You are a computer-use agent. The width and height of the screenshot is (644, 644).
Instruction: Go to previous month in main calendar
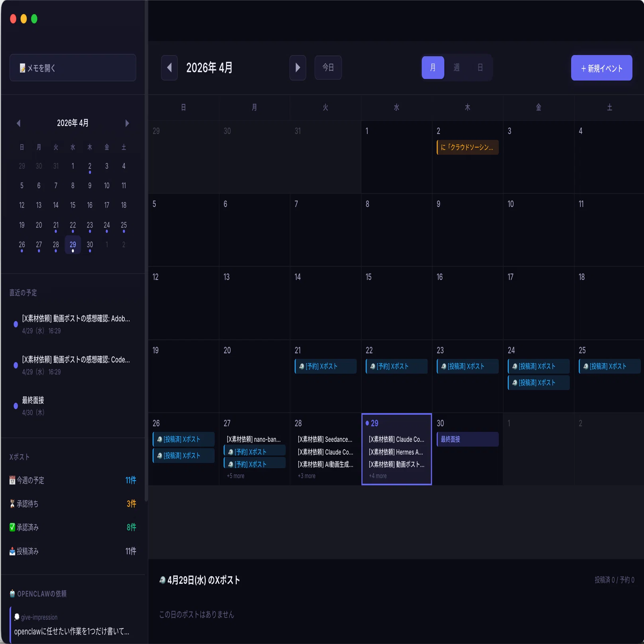click(169, 68)
